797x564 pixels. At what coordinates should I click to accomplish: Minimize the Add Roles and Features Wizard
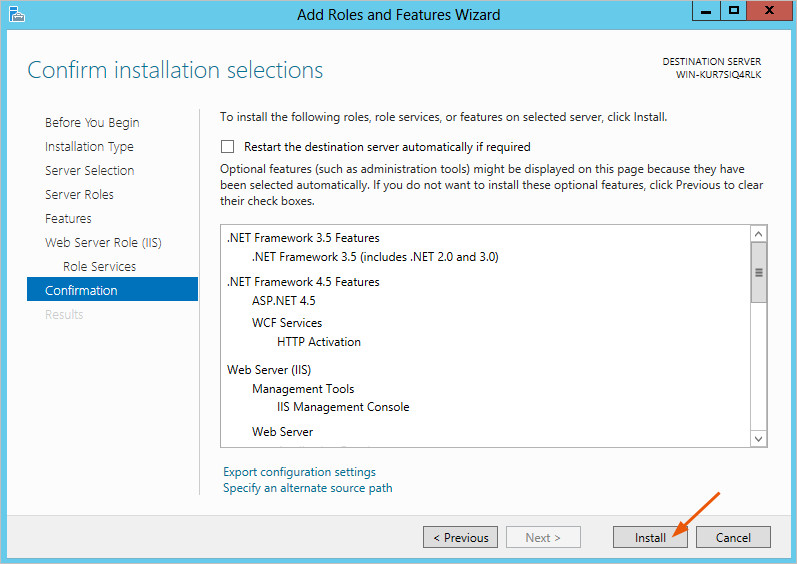point(705,12)
